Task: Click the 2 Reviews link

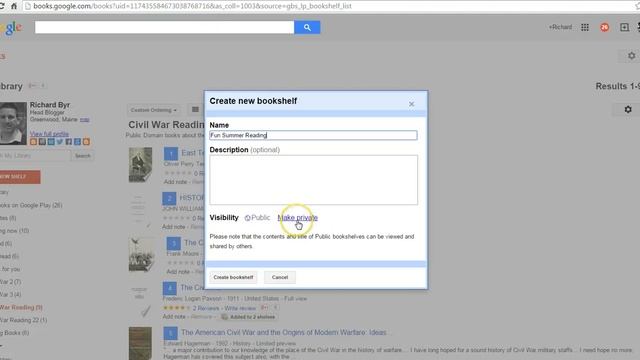Action: click(206, 308)
